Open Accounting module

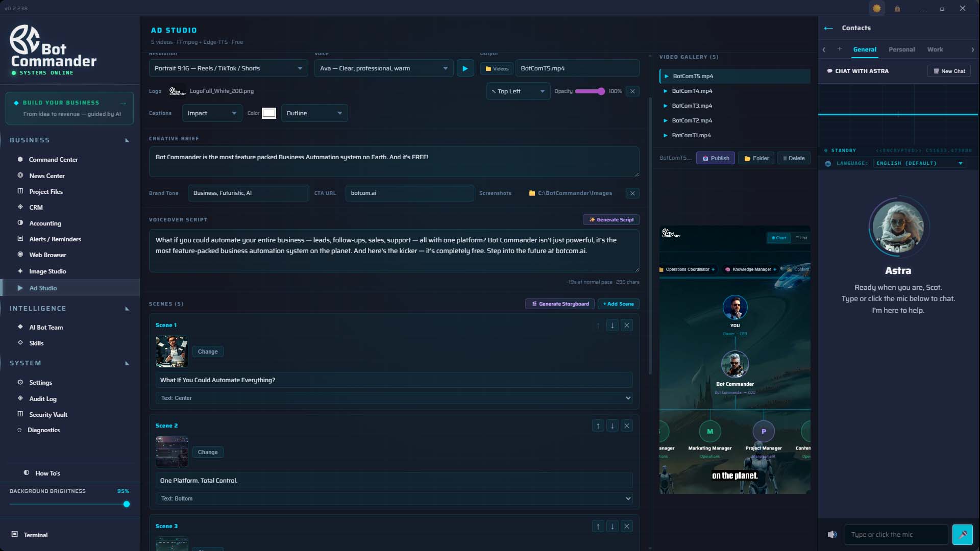(45, 223)
